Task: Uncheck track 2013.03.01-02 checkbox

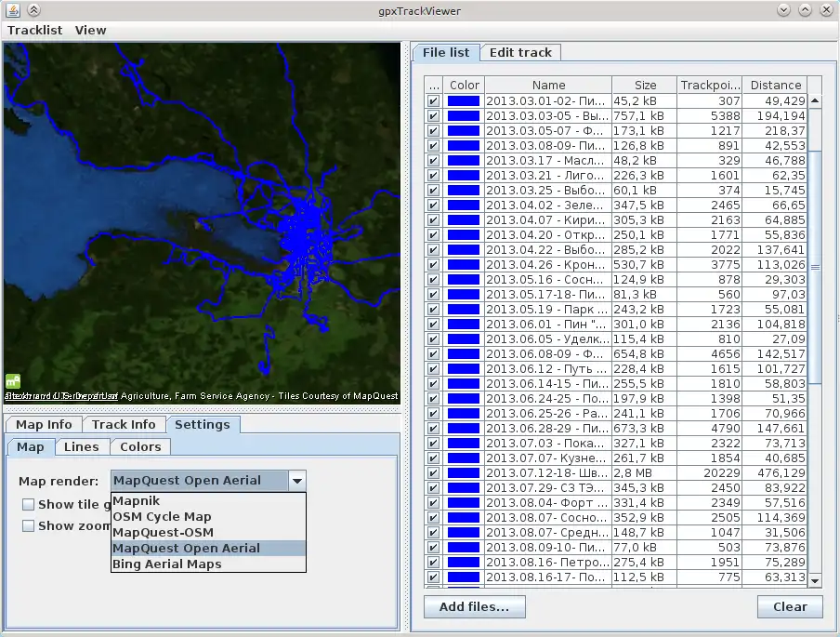Action: point(433,100)
